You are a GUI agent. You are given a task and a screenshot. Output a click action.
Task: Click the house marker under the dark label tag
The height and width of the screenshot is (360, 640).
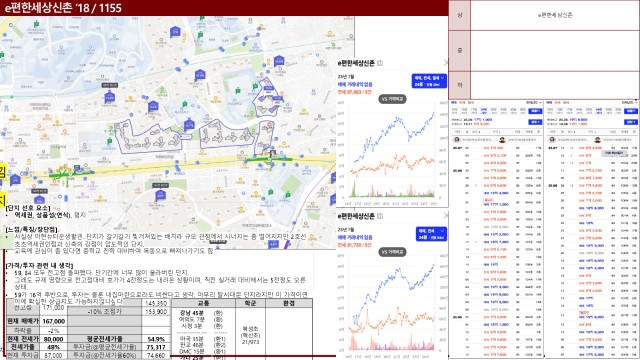109,97
